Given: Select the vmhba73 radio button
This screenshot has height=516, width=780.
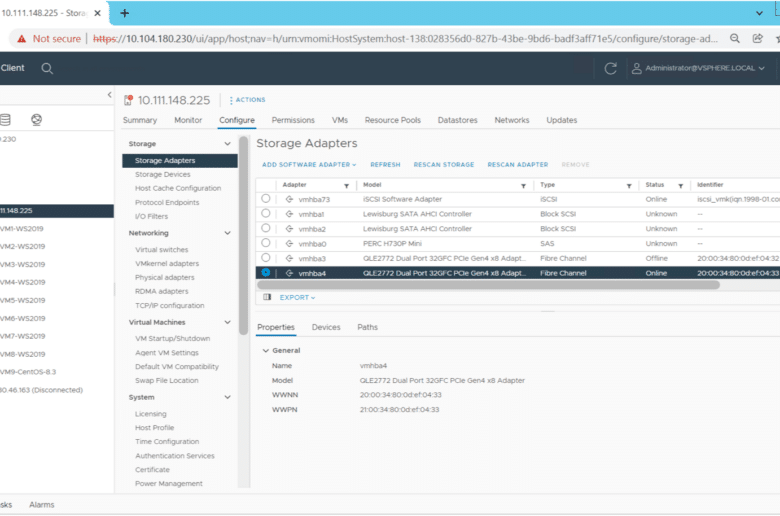Looking at the screenshot, I should pos(266,199).
